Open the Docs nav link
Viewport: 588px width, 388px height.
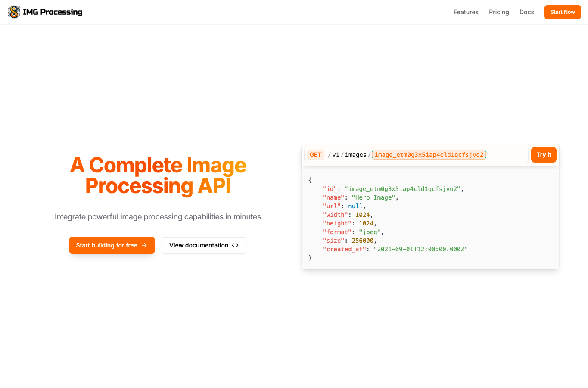(526, 12)
